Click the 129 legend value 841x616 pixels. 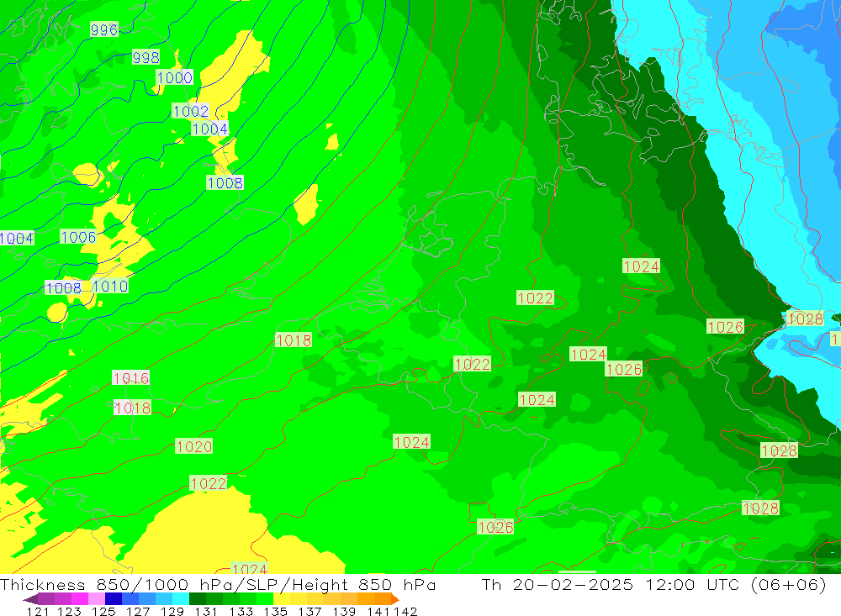click(x=172, y=611)
